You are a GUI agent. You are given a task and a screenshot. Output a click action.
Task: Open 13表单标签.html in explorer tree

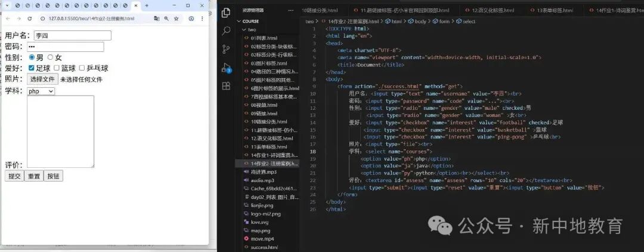point(270,147)
